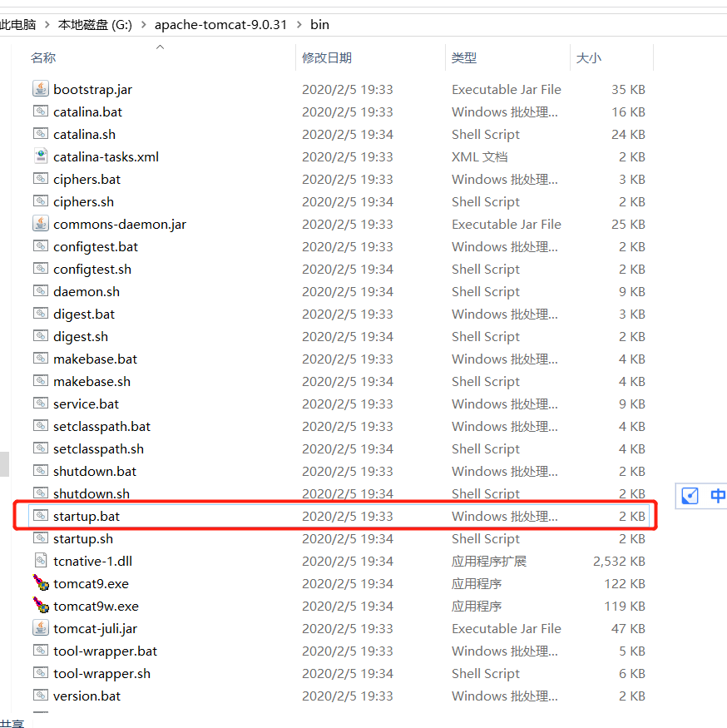Expand breadcrumb arrow after 本地磁盘 (G:)
Screen dimensions: 727x728
(x=143, y=25)
